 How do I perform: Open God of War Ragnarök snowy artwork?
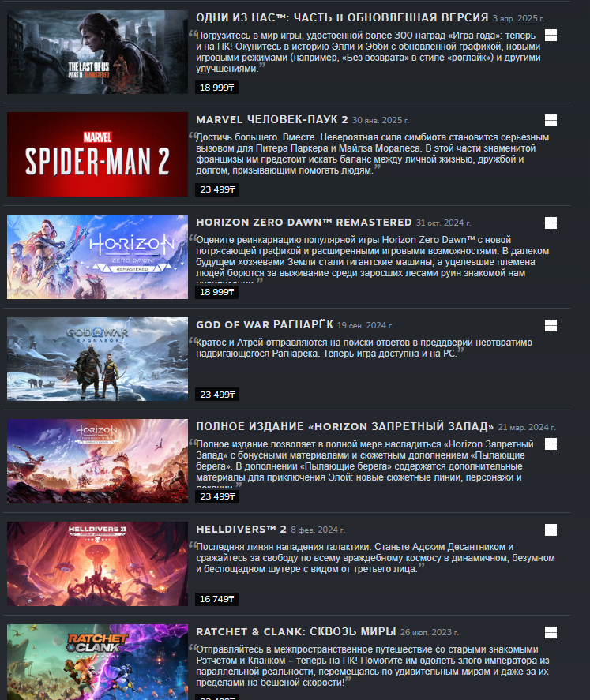coord(97,359)
